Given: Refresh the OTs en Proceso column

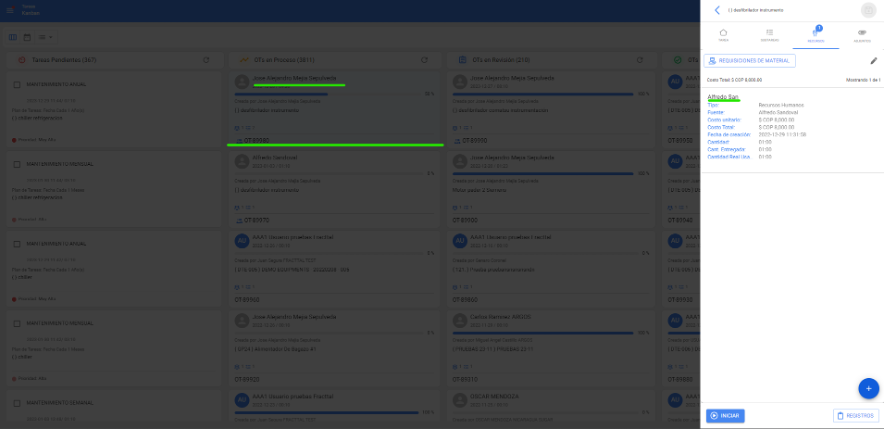Looking at the screenshot, I should pyautogui.click(x=423, y=60).
